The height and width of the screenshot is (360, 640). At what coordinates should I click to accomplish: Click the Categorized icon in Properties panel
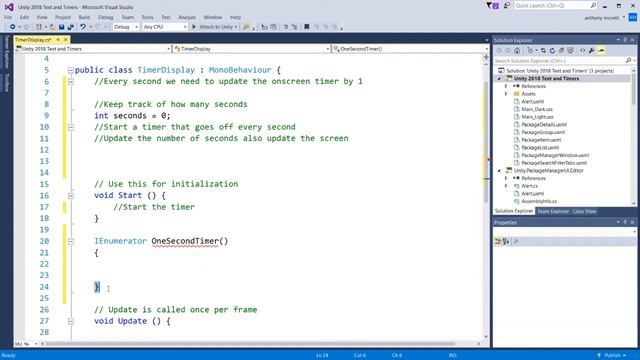[498, 242]
